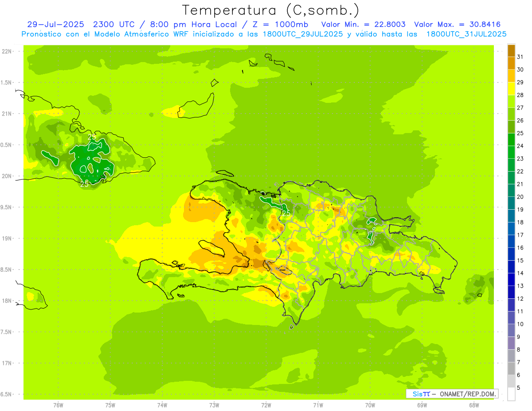Click legend value 22

[520, 172]
